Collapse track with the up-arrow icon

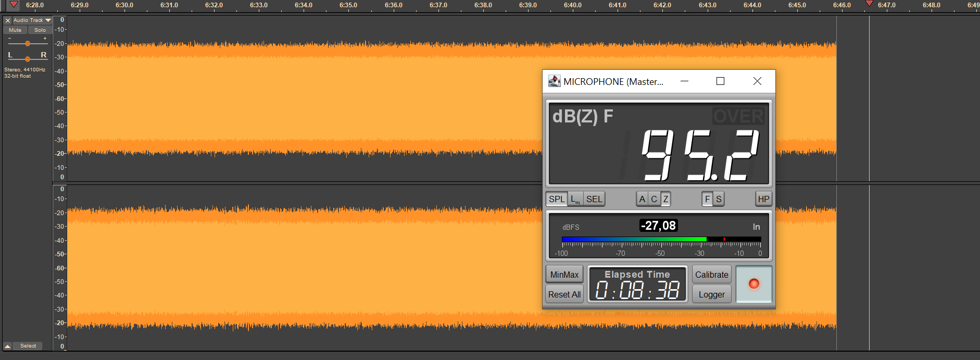(7, 346)
